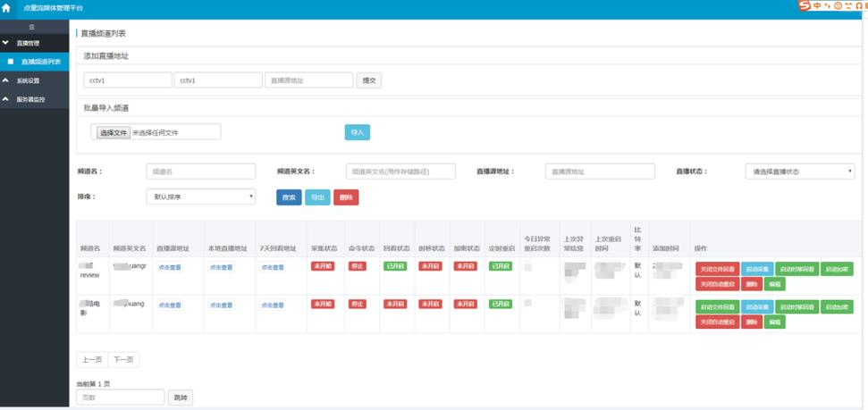868x410 pixels.
Task: Open 直播源地址 点击查看 in 电影 row
Action: (169, 305)
